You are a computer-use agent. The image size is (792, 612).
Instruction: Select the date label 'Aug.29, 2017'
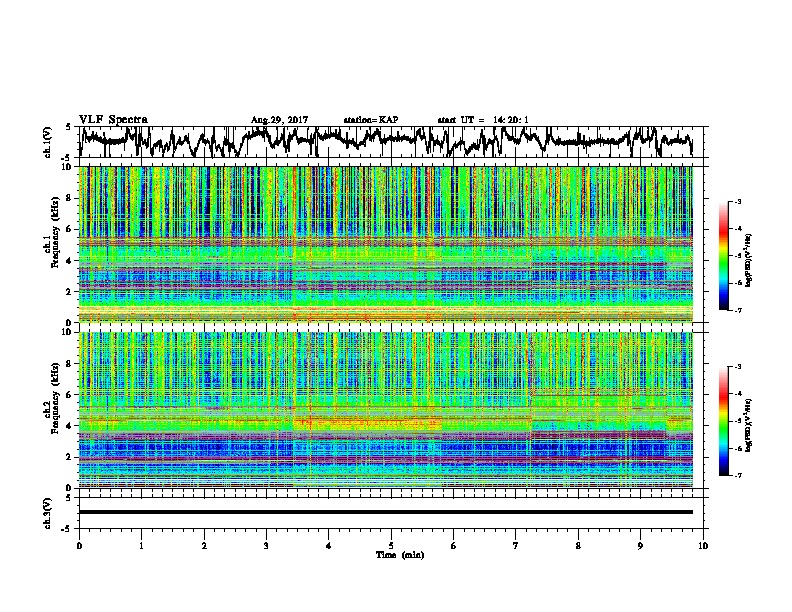click(x=279, y=120)
